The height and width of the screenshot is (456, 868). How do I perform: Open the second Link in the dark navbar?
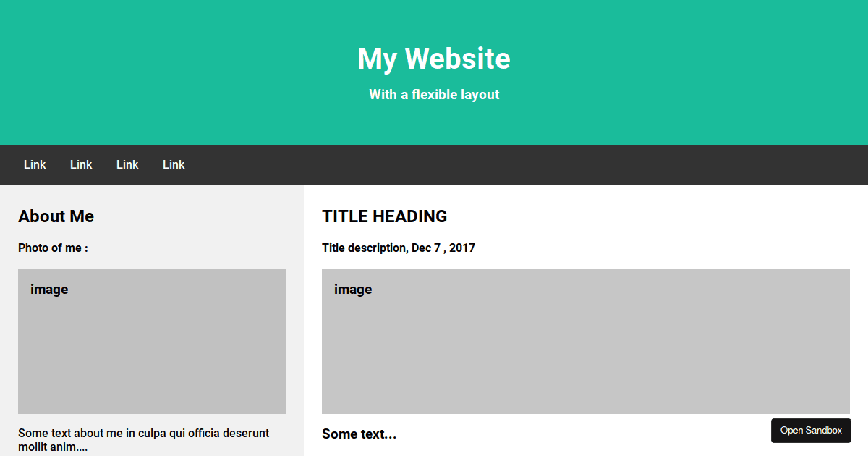point(81,164)
